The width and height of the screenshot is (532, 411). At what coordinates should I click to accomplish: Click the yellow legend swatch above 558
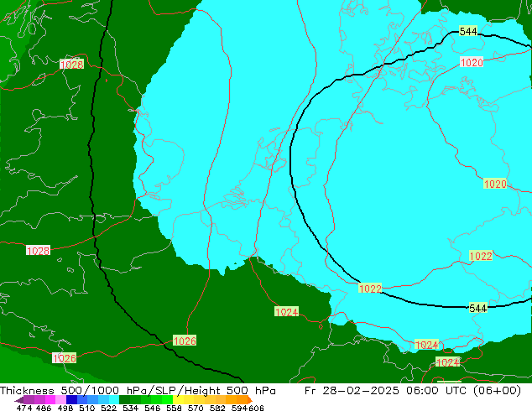click(178, 399)
